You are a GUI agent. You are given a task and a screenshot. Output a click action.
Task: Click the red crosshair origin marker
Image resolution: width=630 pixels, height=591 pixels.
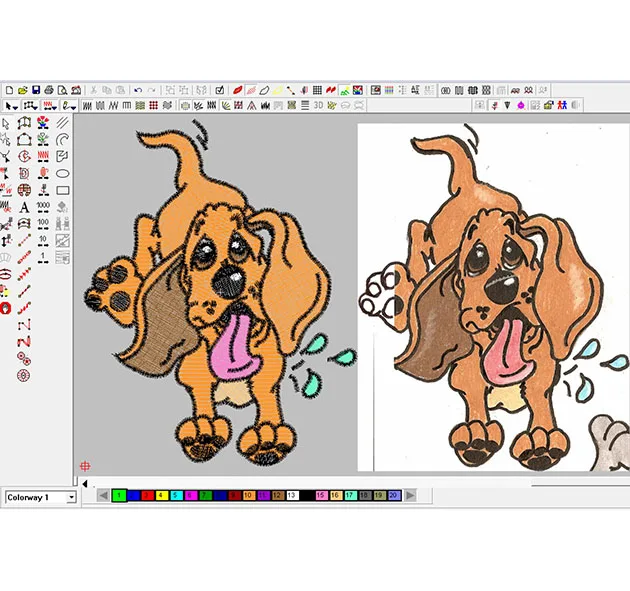point(85,465)
